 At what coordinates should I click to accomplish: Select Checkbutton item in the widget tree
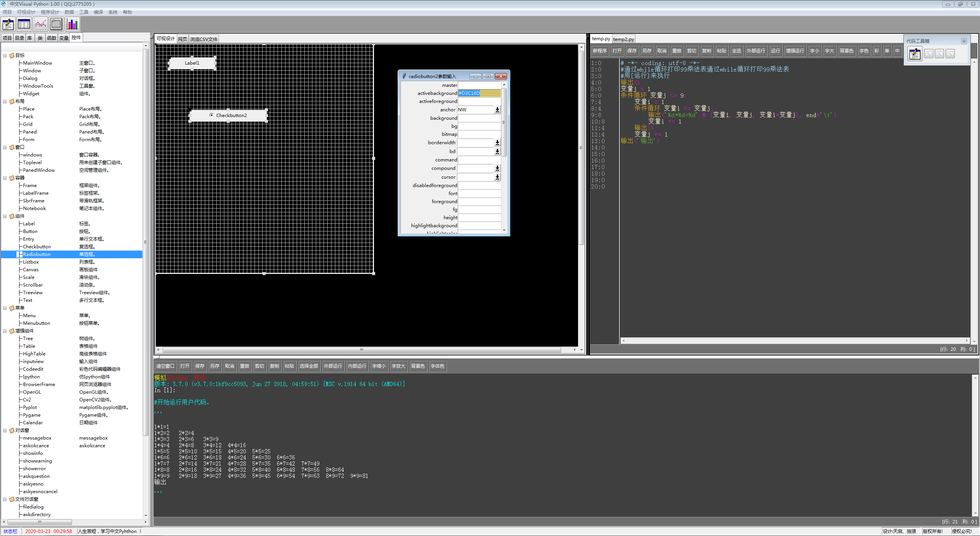[37, 247]
